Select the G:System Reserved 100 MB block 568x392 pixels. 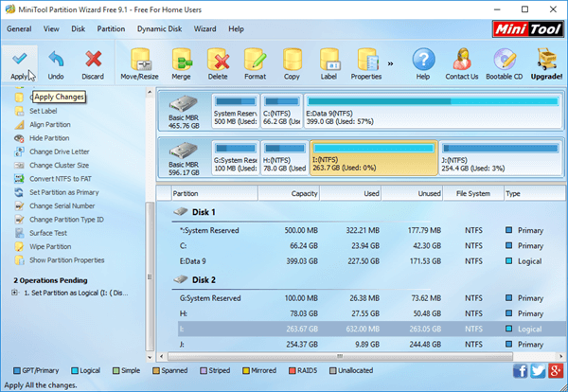236,158
